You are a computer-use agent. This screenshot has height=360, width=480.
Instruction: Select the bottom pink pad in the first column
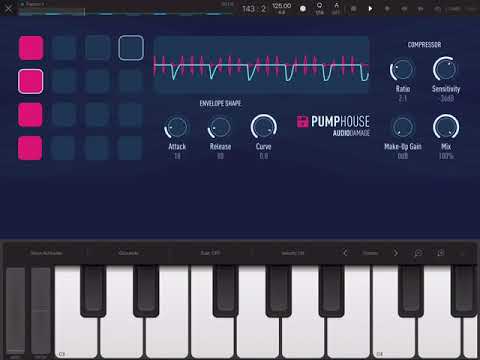(30, 148)
